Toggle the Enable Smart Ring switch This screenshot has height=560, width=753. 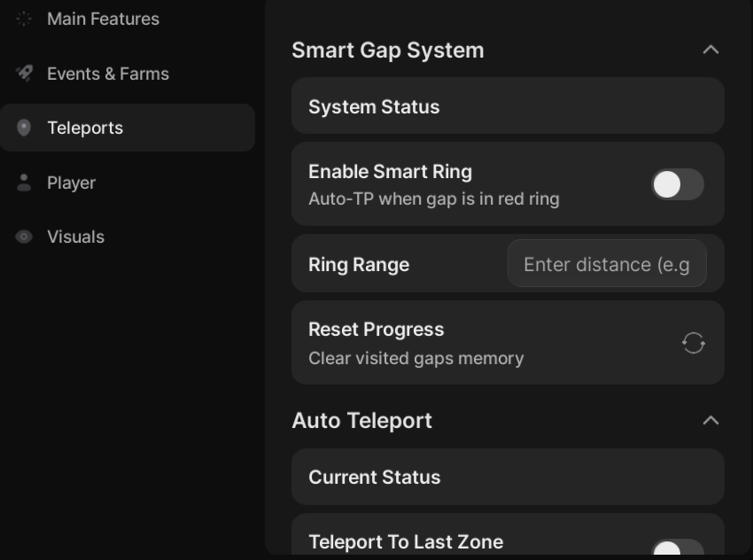pos(678,184)
